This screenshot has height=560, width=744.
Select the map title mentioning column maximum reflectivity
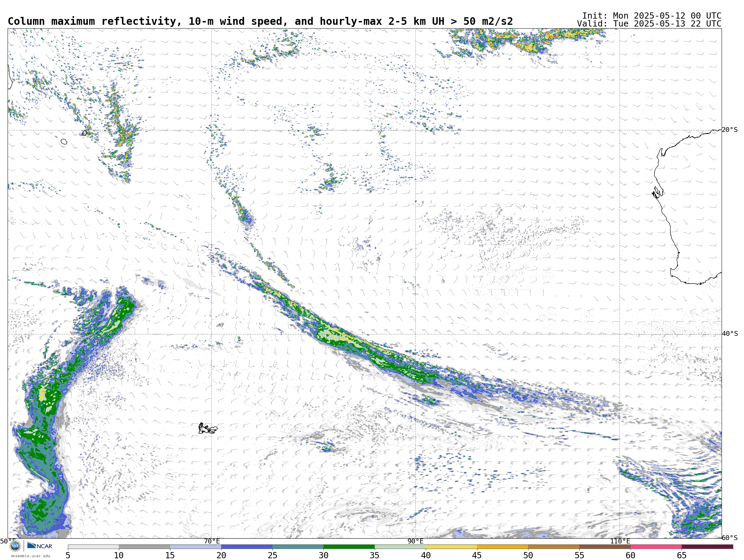[260, 21]
